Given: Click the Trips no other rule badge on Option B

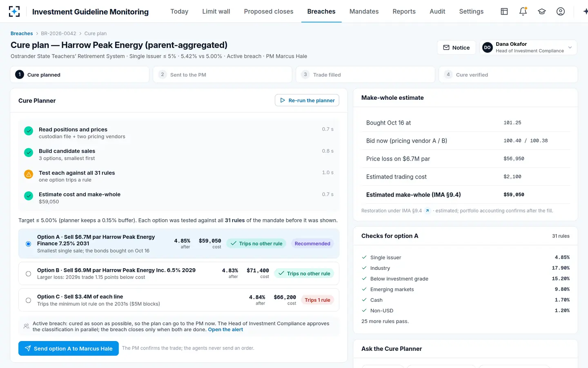Looking at the screenshot, I should click(x=304, y=274).
